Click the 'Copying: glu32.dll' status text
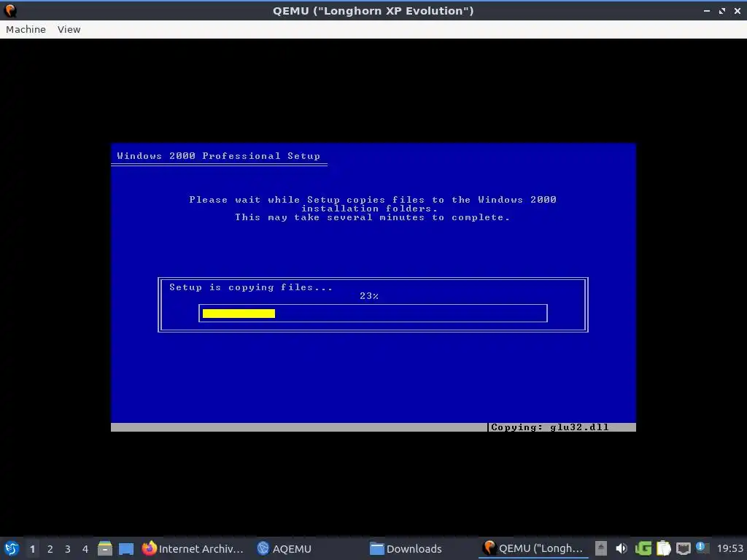 coord(550,427)
